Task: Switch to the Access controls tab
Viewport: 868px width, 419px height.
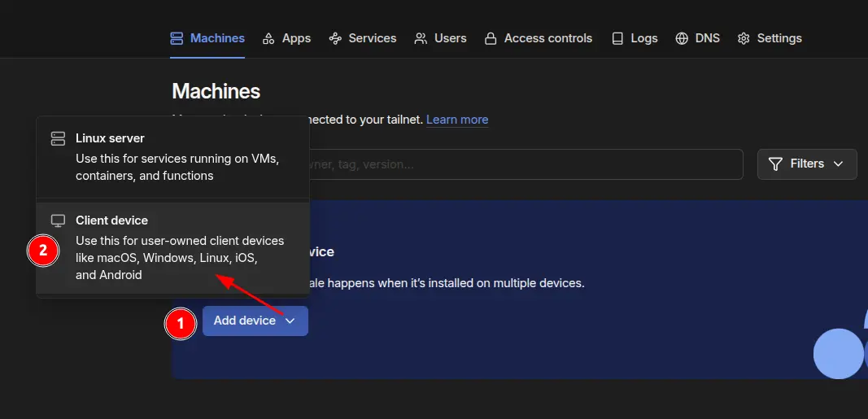Action: 538,38
